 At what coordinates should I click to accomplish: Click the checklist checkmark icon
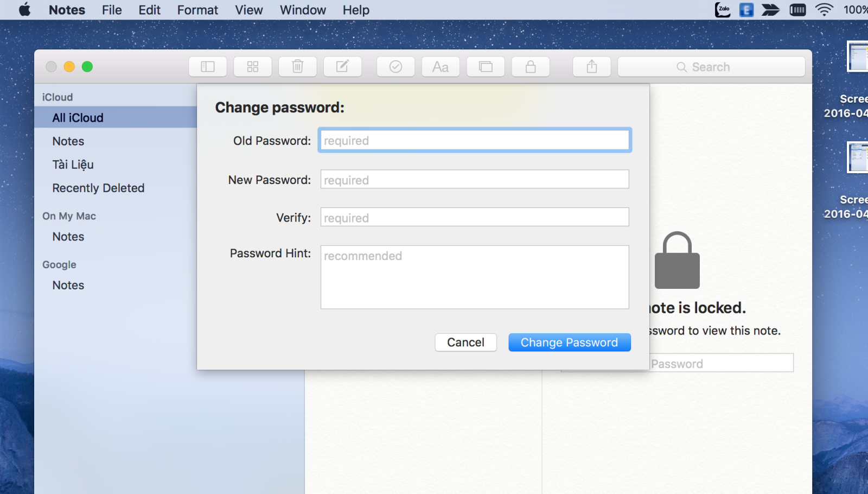click(396, 67)
